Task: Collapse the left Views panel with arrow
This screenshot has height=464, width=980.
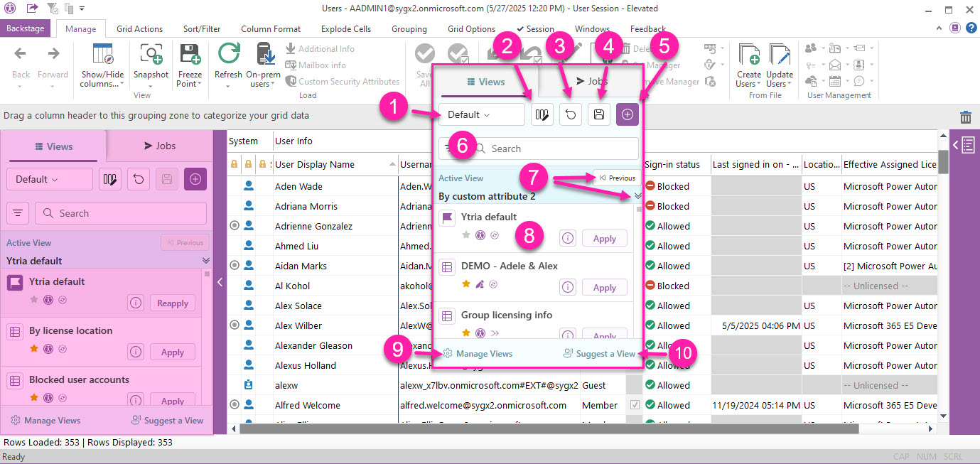Action: pos(220,282)
